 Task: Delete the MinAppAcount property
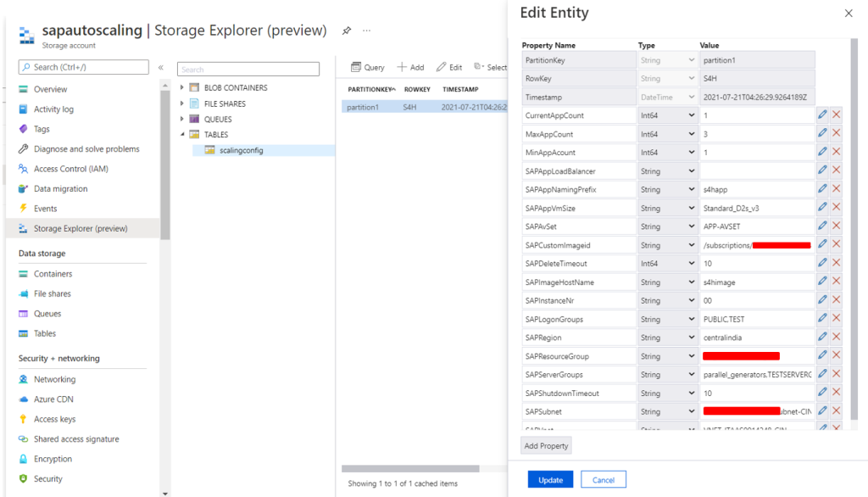pyautogui.click(x=837, y=152)
